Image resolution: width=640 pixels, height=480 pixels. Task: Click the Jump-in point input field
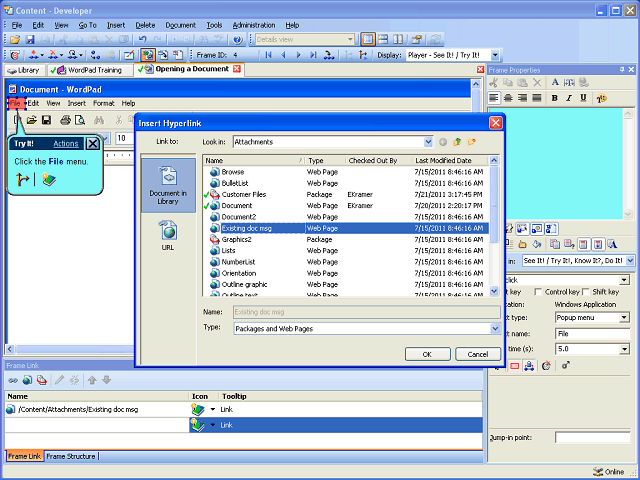point(592,438)
